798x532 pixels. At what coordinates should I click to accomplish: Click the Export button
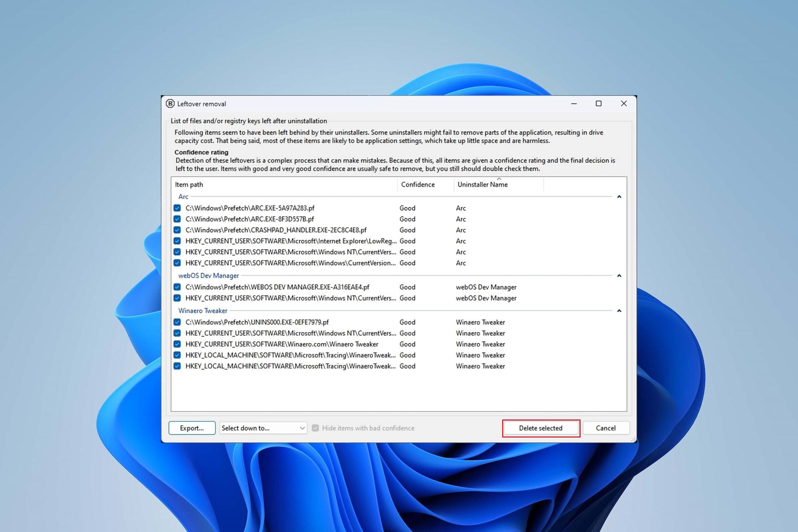point(192,428)
